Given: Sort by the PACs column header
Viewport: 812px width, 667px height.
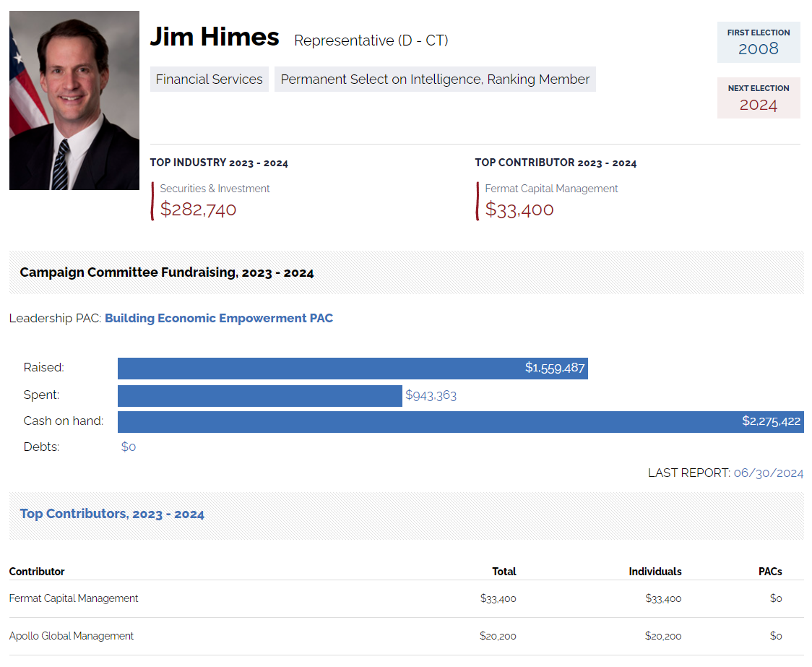Looking at the screenshot, I should click(x=769, y=572).
